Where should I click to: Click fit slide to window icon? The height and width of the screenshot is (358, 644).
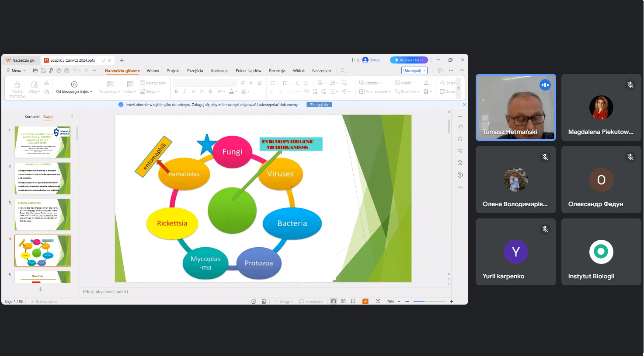pos(378,302)
